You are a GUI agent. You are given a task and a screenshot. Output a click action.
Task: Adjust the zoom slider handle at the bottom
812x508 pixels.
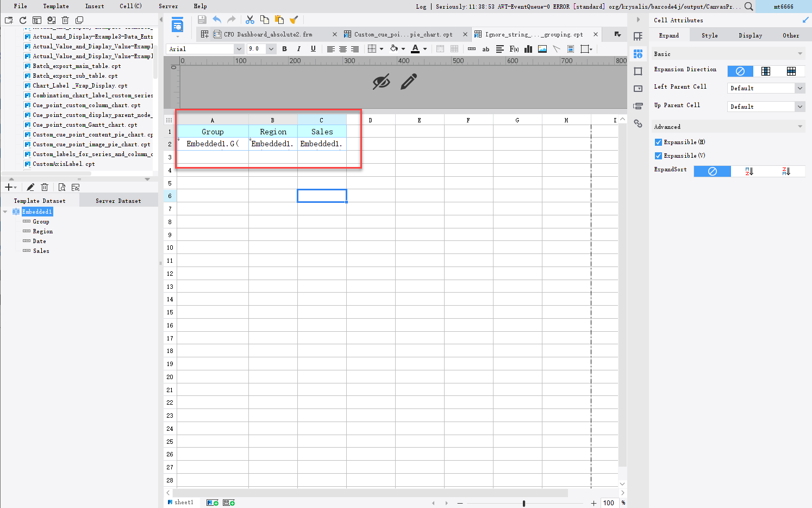524,503
